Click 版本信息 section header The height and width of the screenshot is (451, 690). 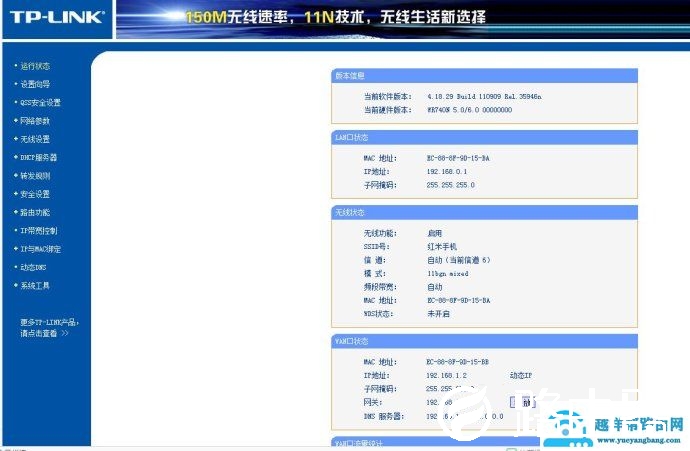pos(484,76)
